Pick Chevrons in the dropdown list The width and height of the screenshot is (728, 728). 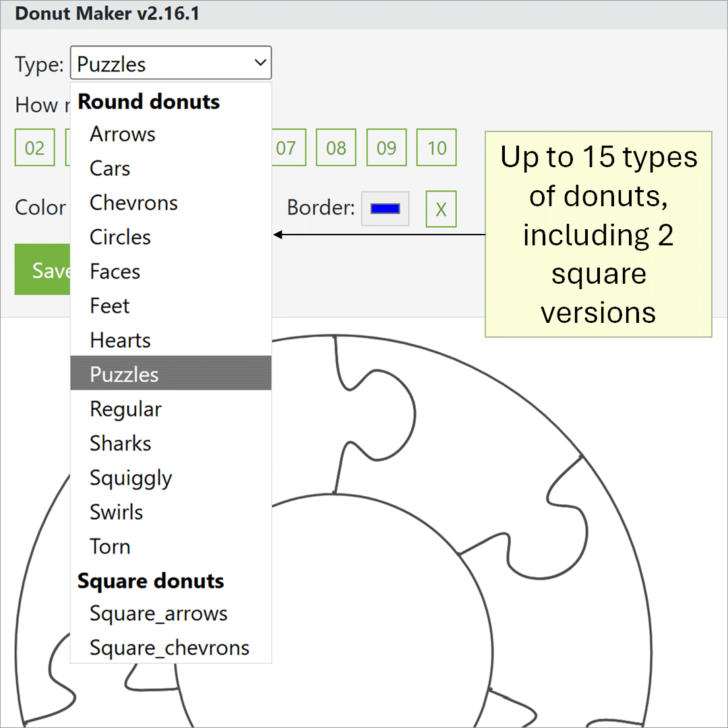click(x=133, y=203)
